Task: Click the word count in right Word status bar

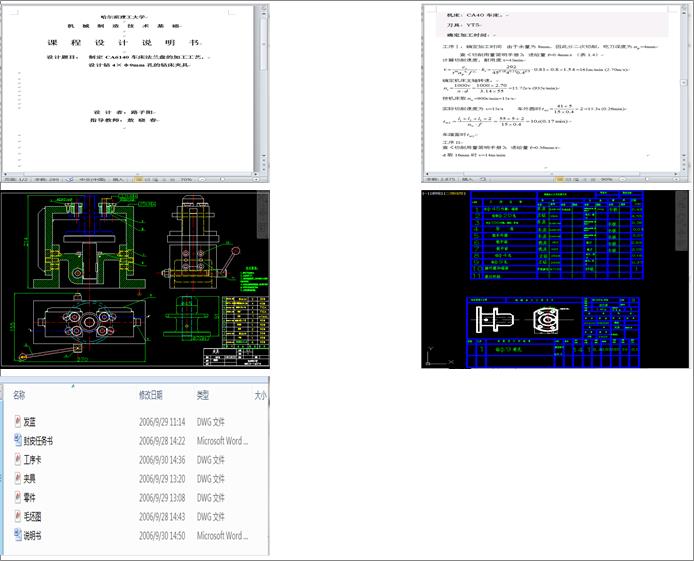Action: click(x=440, y=180)
